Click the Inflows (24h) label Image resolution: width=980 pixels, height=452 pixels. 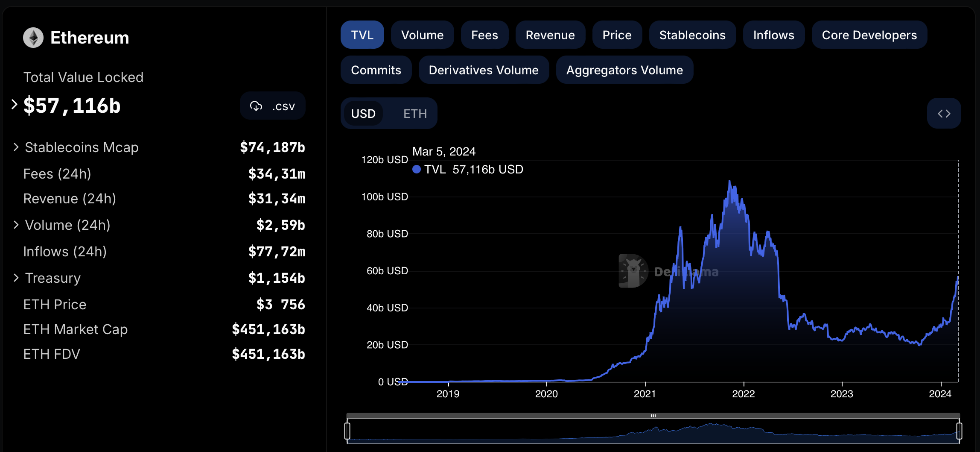(x=65, y=252)
